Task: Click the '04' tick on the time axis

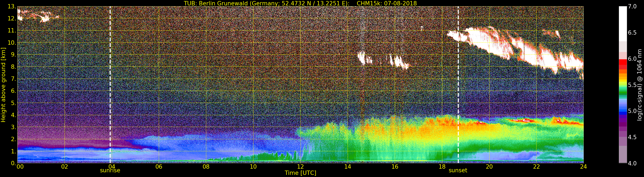Action: click(112, 167)
